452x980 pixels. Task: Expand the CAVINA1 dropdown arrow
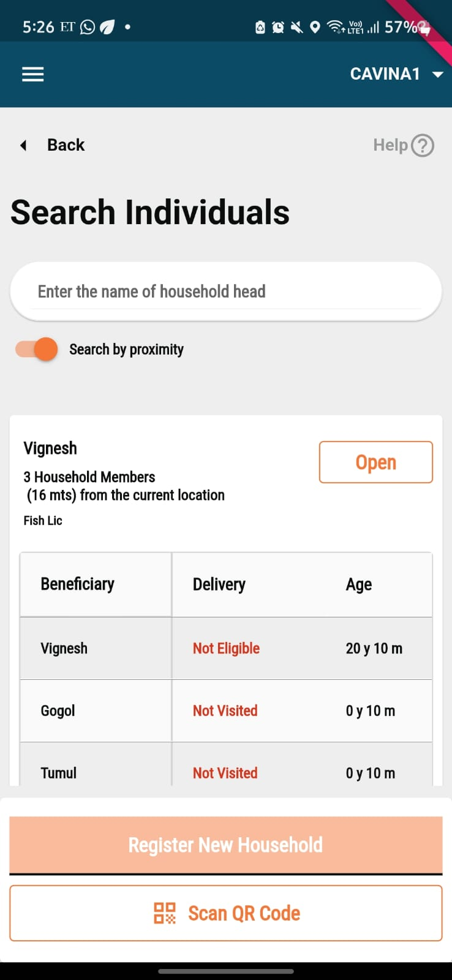(x=437, y=74)
